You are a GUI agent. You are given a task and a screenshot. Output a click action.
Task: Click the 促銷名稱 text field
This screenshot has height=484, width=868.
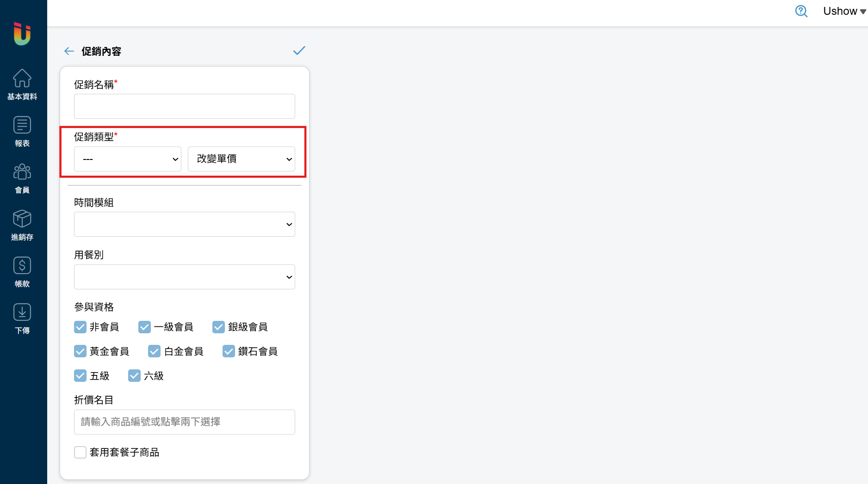pos(185,106)
